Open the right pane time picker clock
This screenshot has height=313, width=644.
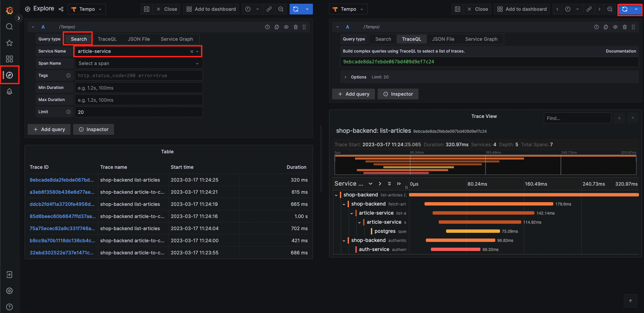click(568, 9)
